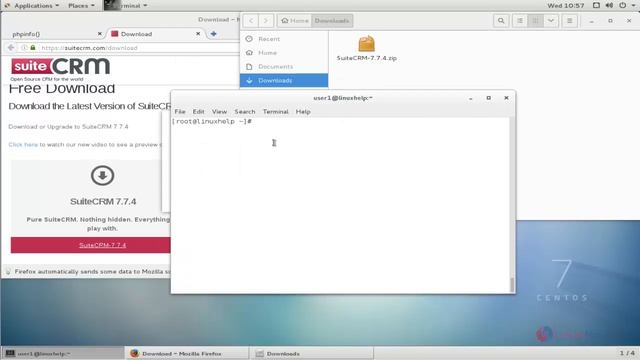
Task: Switch to Downloads window in taskbar
Action: (x=312, y=353)
